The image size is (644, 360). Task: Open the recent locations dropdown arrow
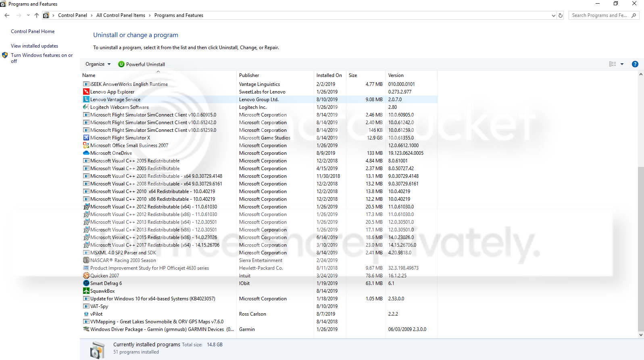pyautogui.click(x=28, y=15)
